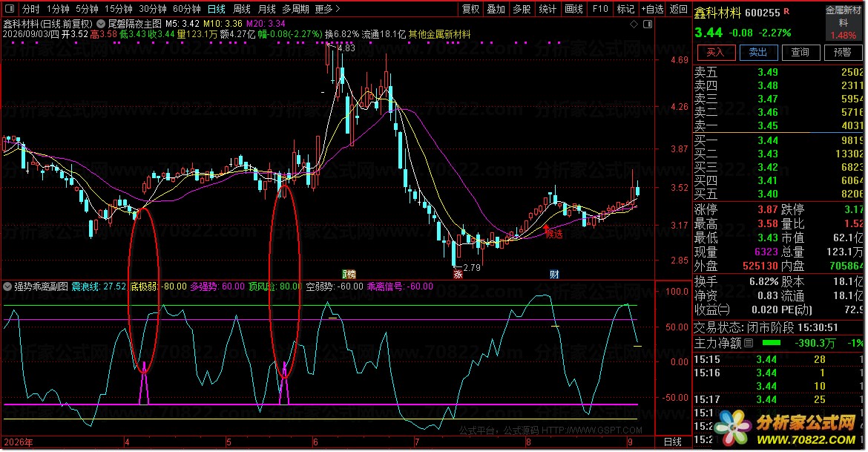This screenshot has height=452, width=868.
Task: Toggle 叠加 overlay mode
Action: [496, 9]
